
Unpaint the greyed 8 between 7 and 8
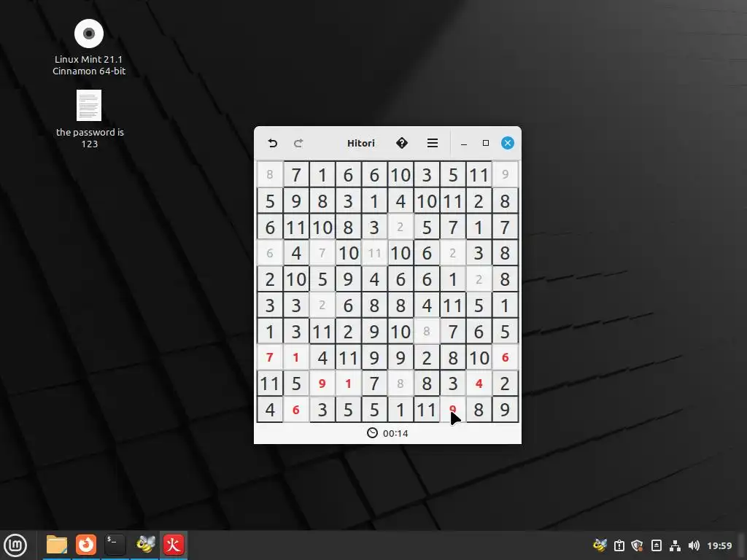pos(400,384)
